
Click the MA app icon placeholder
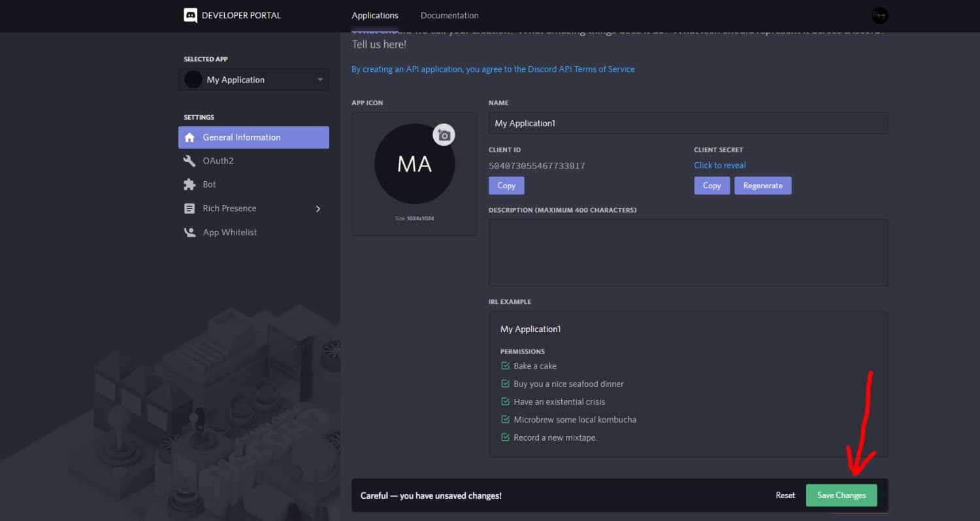pyautogui.click(x=414, y=163)
